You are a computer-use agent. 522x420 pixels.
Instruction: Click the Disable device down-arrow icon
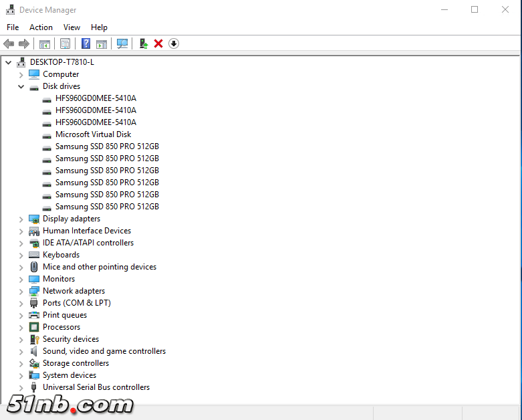(x=174, y=43)
